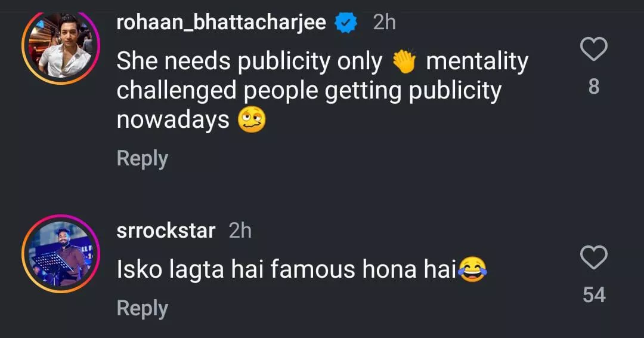View the 54 likes count

[x=593, y=295]
